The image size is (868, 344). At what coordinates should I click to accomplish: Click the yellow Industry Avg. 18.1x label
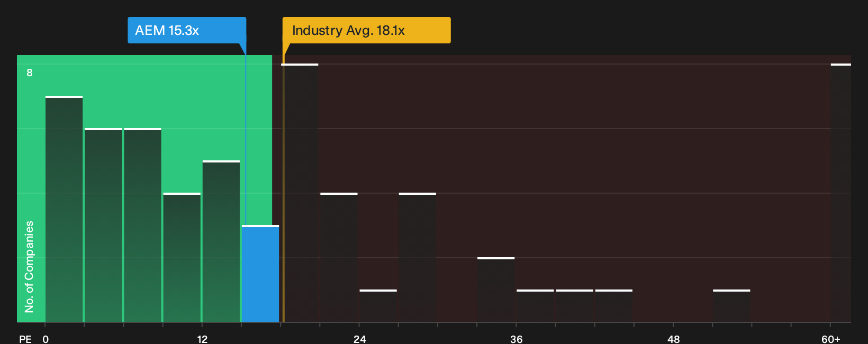366,30
